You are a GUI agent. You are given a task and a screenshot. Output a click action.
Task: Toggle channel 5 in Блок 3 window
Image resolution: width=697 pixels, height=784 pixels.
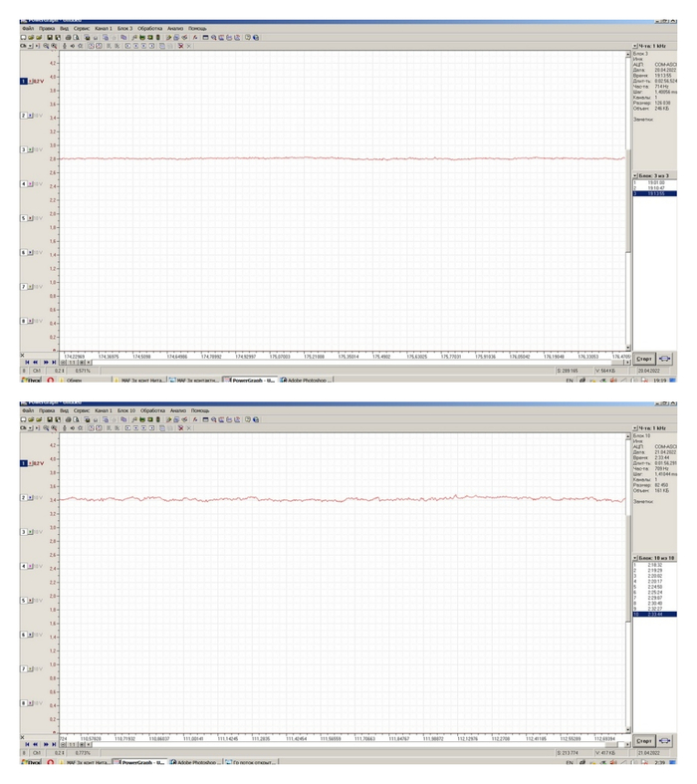24,218
